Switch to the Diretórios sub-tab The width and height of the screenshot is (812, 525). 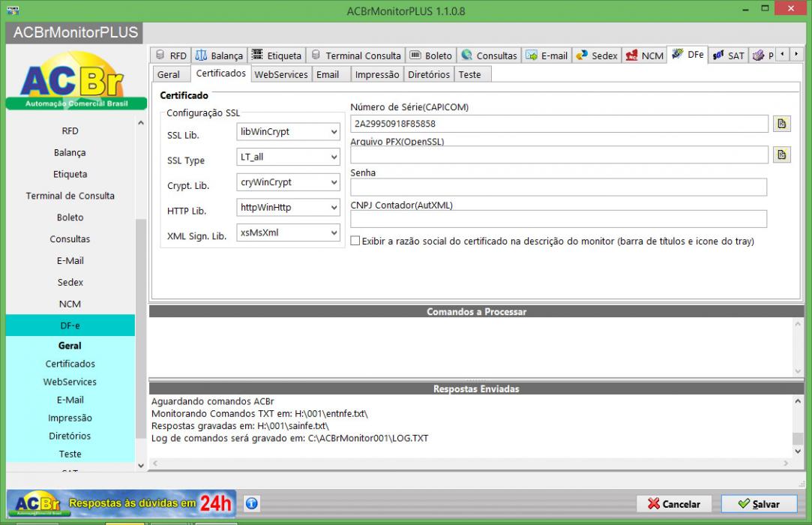click(429, 75)
